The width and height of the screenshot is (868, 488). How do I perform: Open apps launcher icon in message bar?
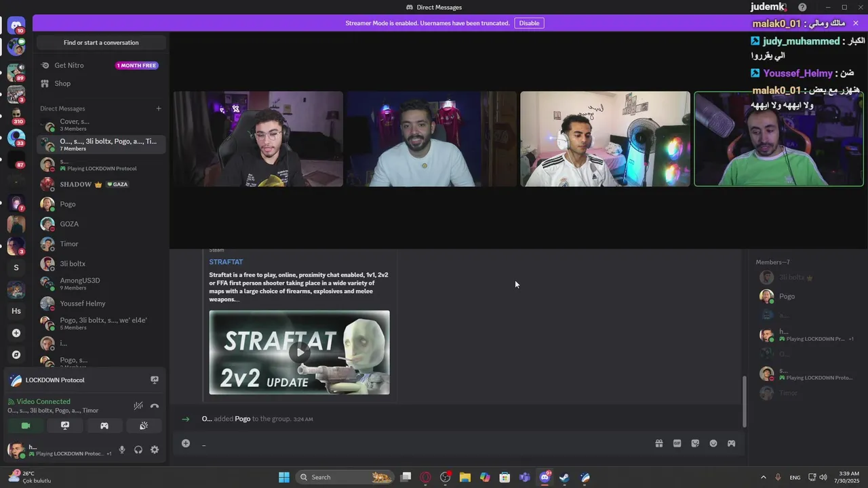tap(731, 443)
